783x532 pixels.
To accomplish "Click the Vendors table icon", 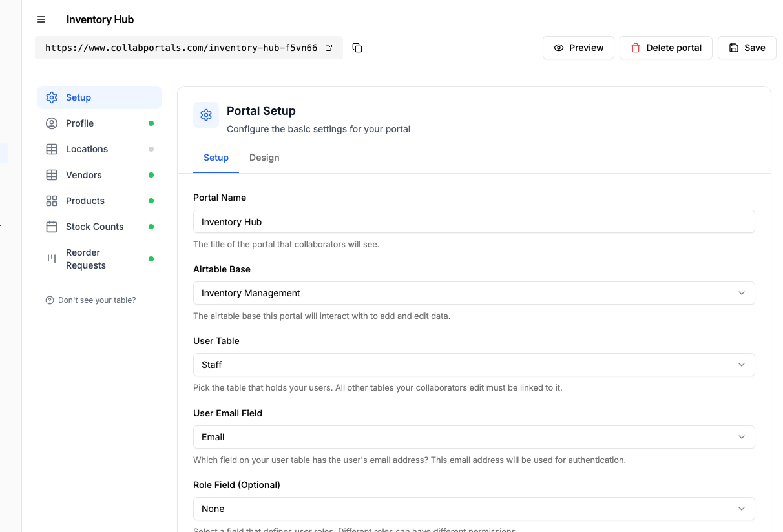I will tap(52, 175).
